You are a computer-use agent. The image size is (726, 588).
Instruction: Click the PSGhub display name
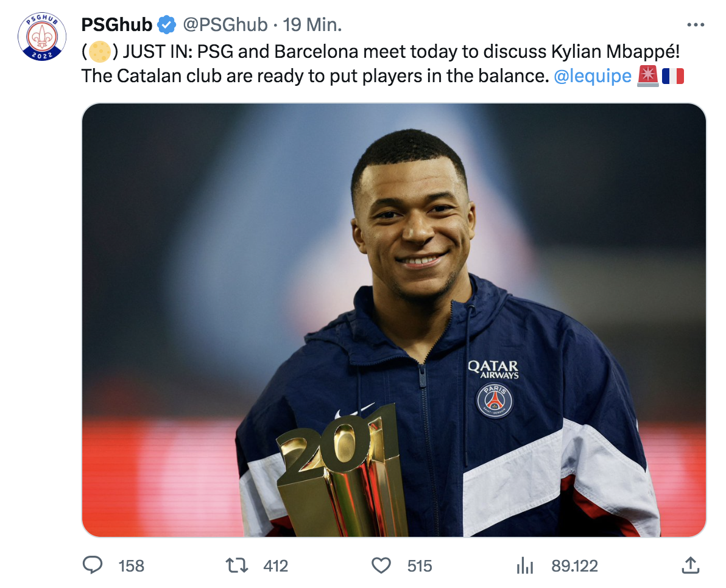click(x=116, y=25)
